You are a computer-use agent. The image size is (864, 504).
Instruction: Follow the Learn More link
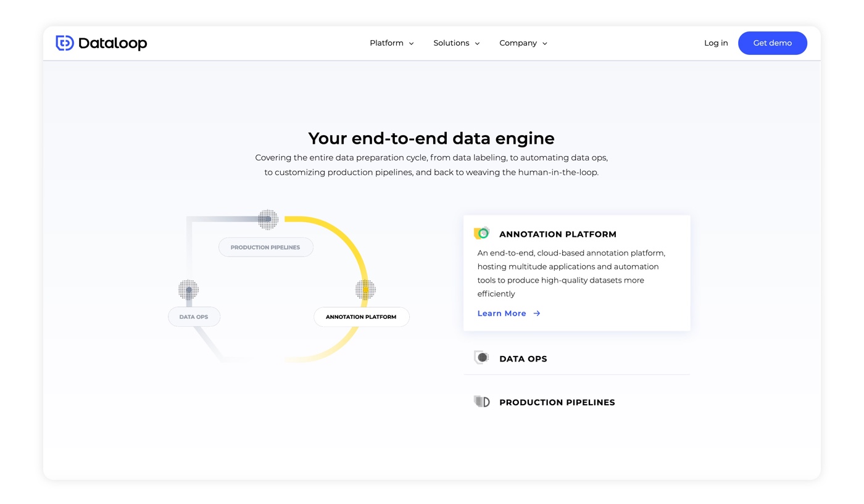click(502, 313)
